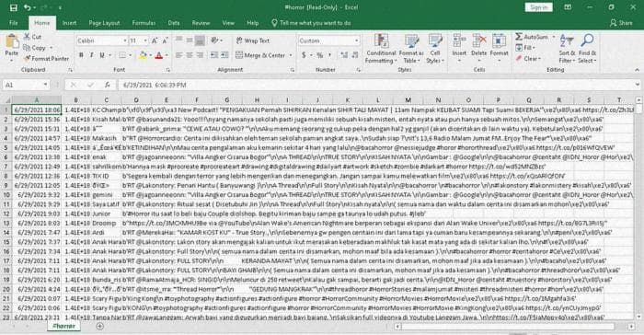Image resolution: width=644 pixels, height=335 pixels.
Task: Set bottom vertical alignment
Action: click(200, 40)
